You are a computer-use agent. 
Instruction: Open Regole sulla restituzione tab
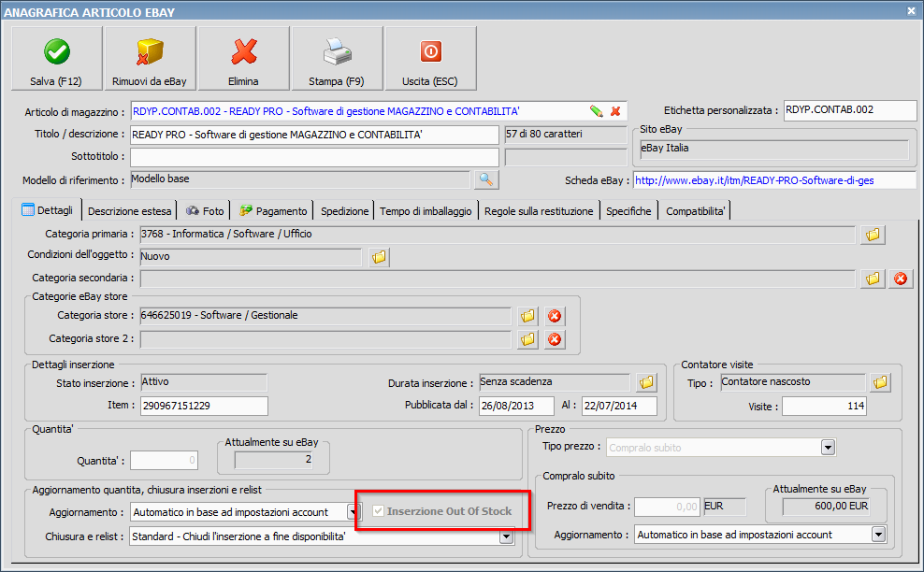click(x=539, y=211)
